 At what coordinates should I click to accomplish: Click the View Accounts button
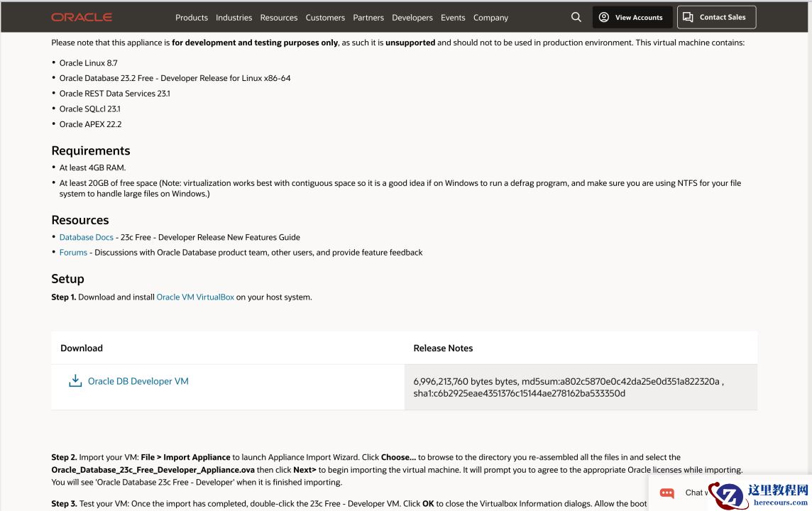pos(632,17)
